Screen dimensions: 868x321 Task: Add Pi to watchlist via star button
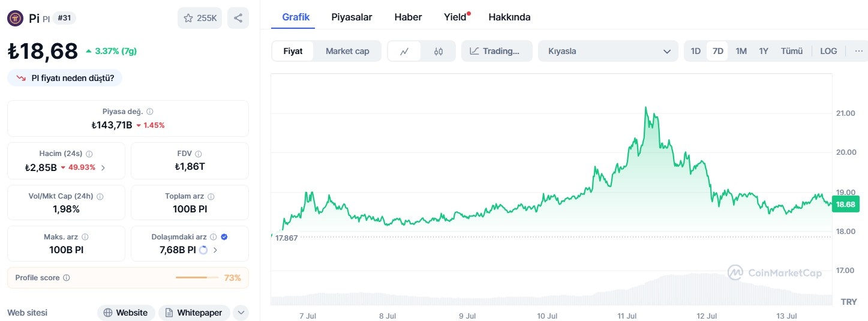(x=200, y=18)
